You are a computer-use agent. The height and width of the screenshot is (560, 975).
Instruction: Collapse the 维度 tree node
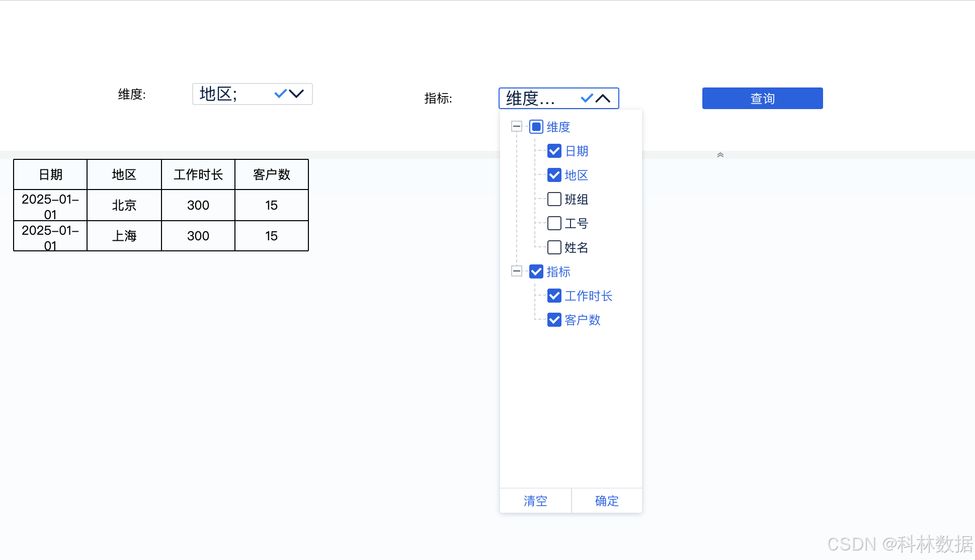coord(516,126)
